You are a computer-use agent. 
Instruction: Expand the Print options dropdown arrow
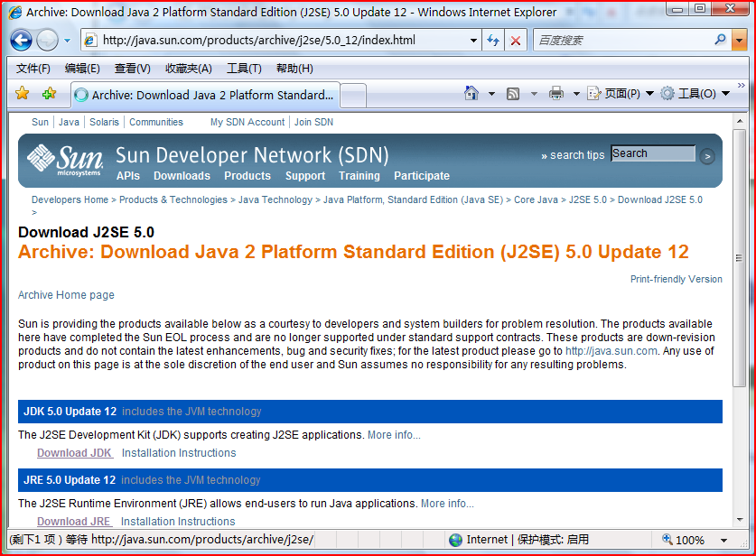(576, 94)
